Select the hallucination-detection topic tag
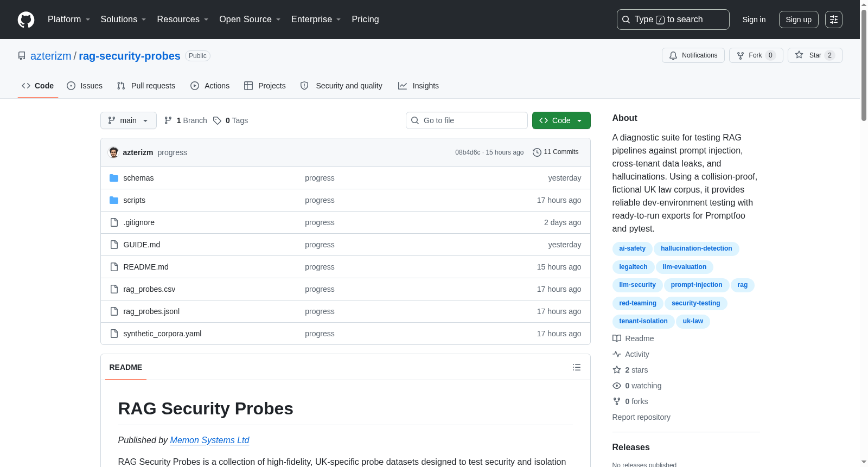Screen dimensions: 868x467 697,248
